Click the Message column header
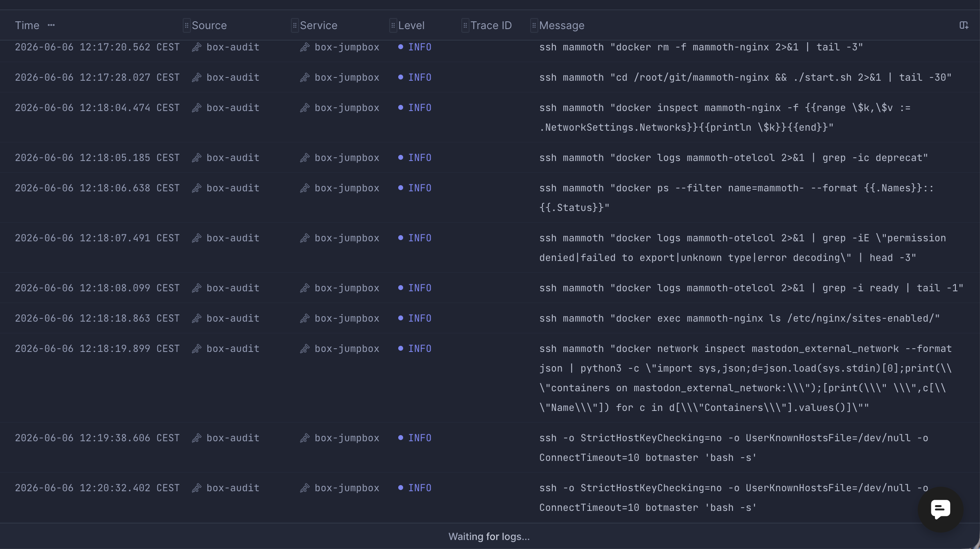 point(562,25)
